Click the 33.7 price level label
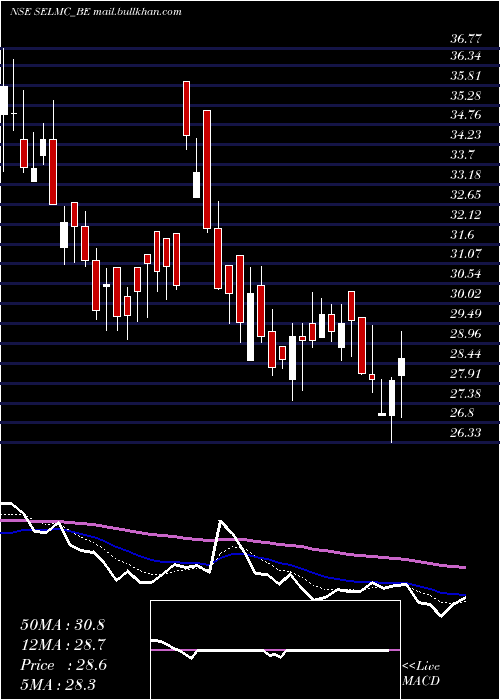500x700 pixels. click(462, 155)
